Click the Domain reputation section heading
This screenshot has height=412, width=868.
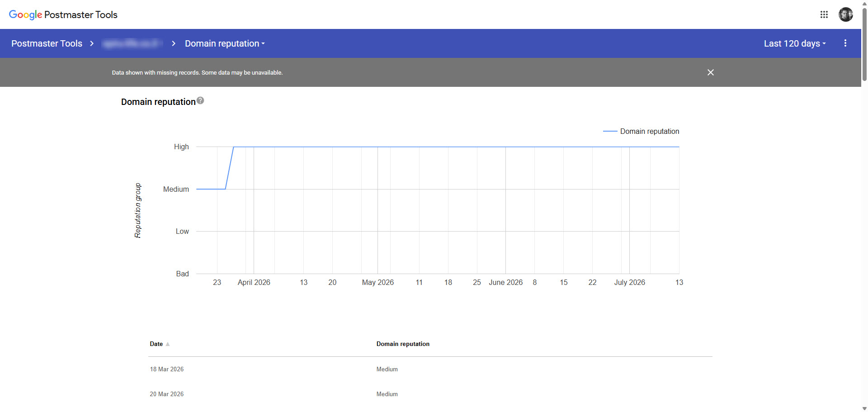(x=158, y=102)
